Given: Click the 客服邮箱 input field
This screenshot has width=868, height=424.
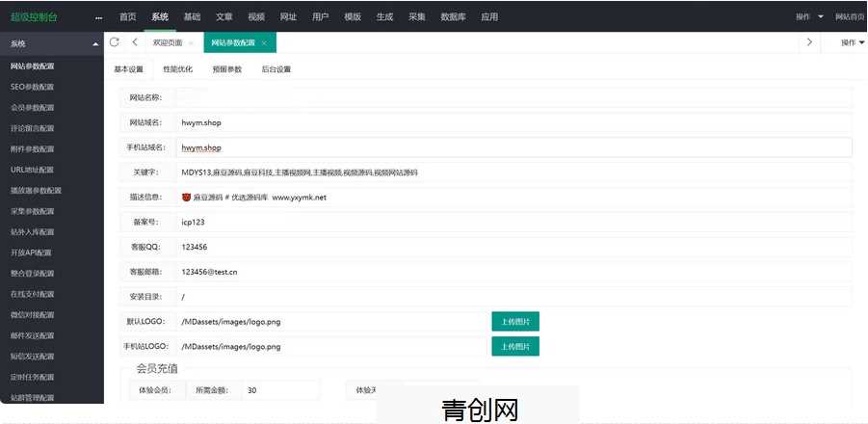Looking at the screenshot, I should click(x=513, y=272).
